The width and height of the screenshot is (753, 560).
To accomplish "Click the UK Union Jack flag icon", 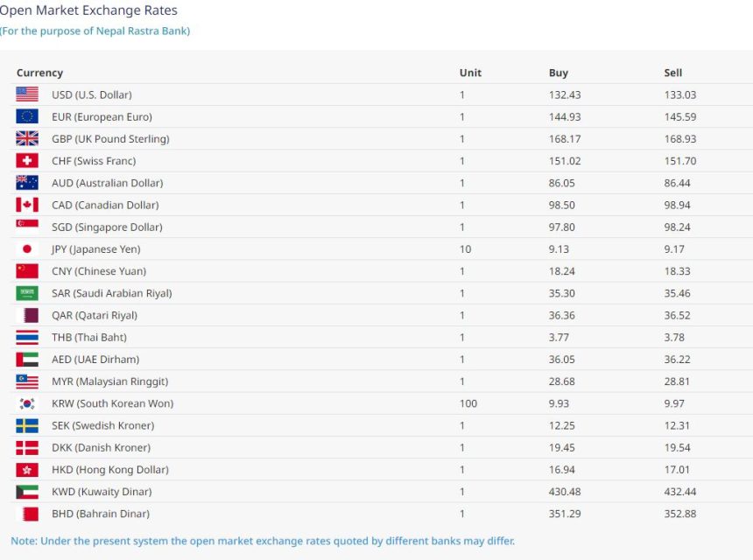I will click(27, 138).
